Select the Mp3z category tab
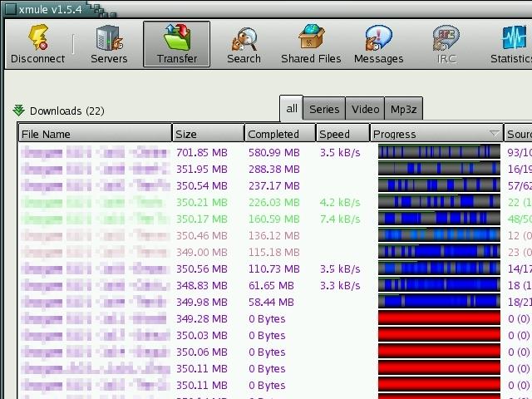The width and height of the screenshot is (532, 399). (x=403, y=109)
